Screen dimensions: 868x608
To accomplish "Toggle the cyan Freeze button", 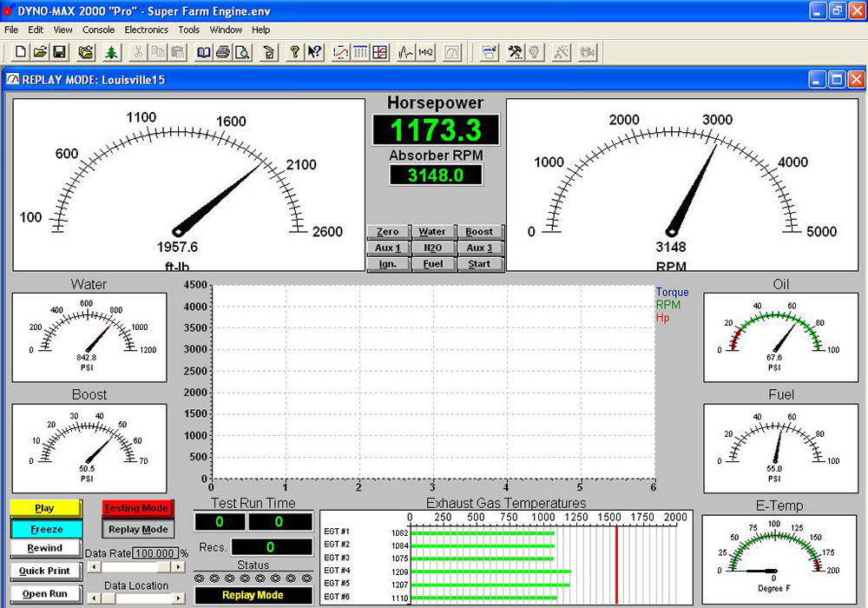I will (47, 529).
